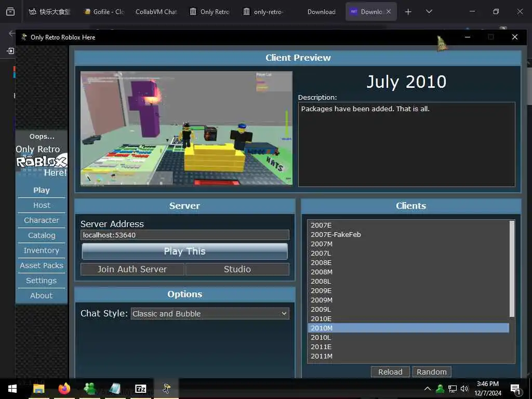
Task: Select client 2008M in list
Action: (408, 272)
